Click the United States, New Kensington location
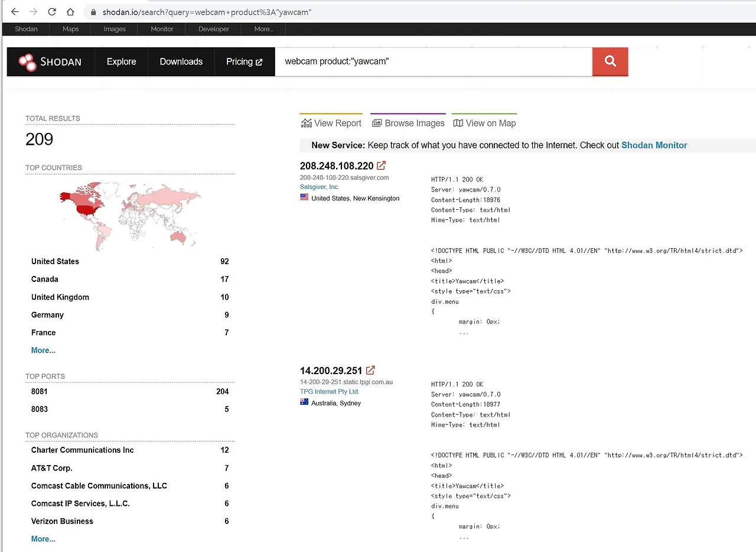The height and width of the screenshot is (552, 756). (356, 198)
